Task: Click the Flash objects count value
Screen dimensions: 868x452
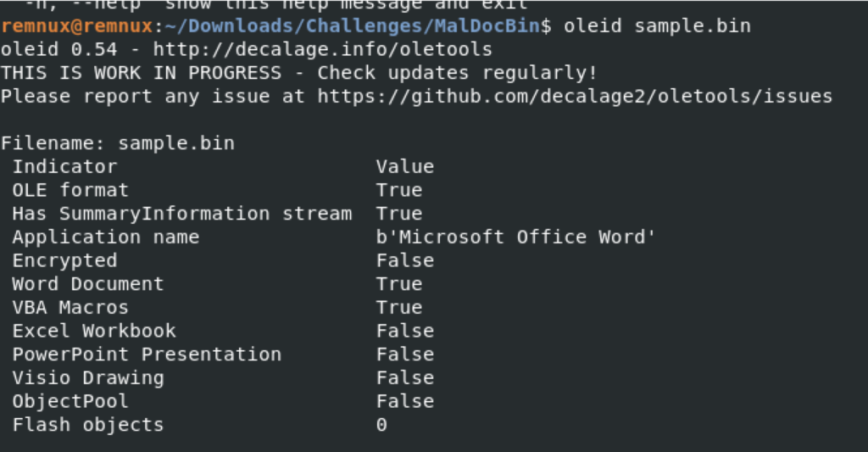Action: click(381, 425)
